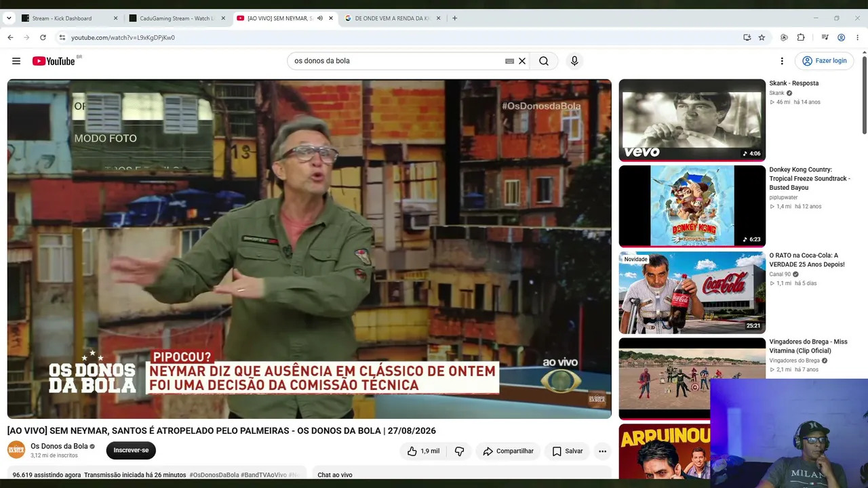Switch to DE ONDE VEM A RENDA tab
Viewport: 868px width, 488px height.
tap(388, 18)
